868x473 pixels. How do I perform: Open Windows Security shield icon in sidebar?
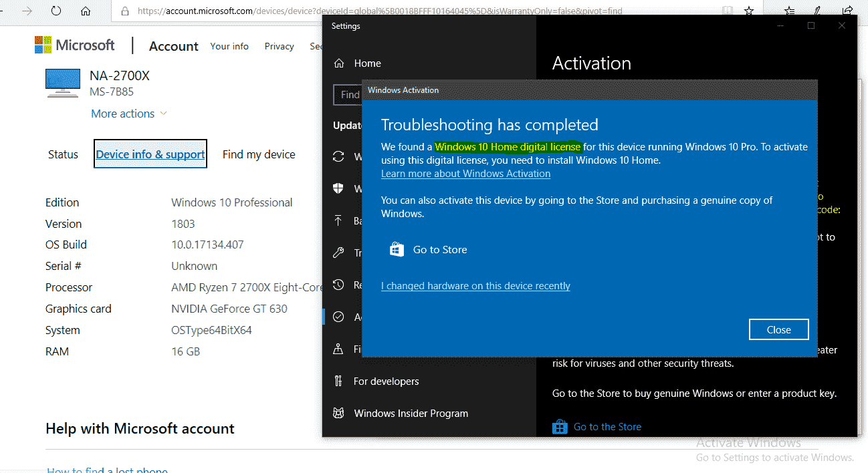tap(339, 188)
